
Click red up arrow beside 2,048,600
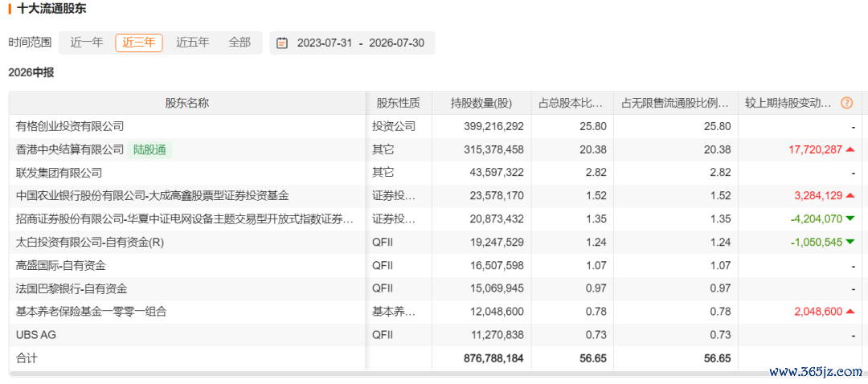point(850,312)
